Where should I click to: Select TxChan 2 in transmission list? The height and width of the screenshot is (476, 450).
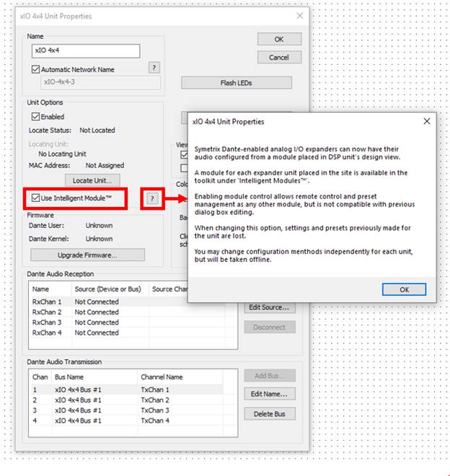(155, 400)
